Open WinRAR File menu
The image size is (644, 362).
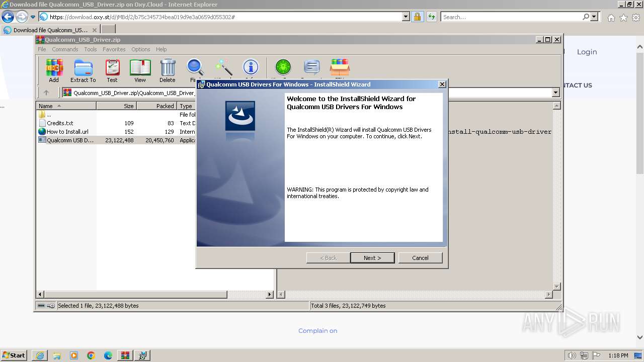(42, 49)
